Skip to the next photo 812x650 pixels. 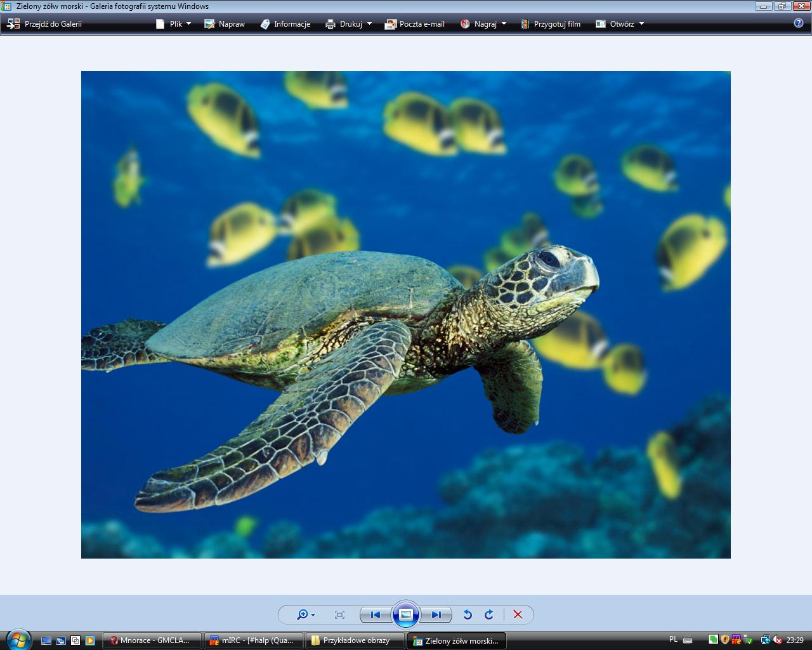pyautogui.click(x=436, y=614)
